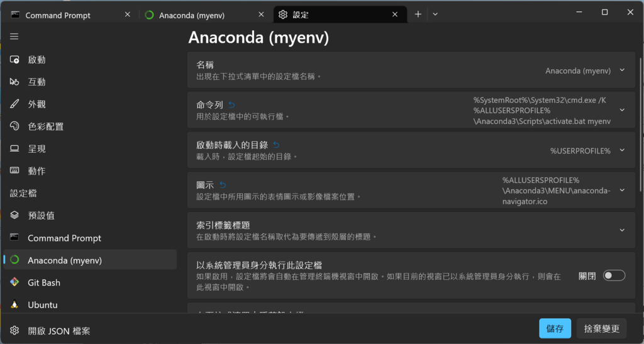Expand the 啟動時載入的目錄 row chevron
The width and height of the screenshot is (644, 344).
pos(622,150)
